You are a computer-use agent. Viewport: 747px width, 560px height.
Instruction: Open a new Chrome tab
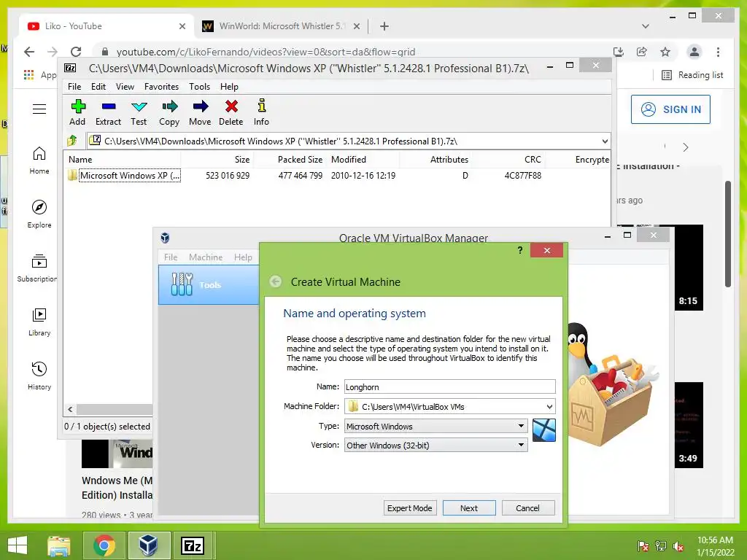(x=384, y=26)
